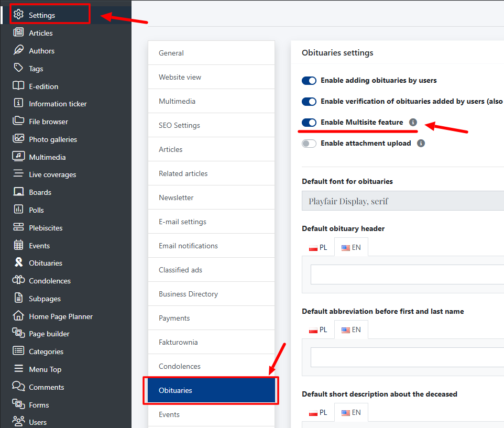
Task: Click the Default obituary header text field
Action: (407, 275)
